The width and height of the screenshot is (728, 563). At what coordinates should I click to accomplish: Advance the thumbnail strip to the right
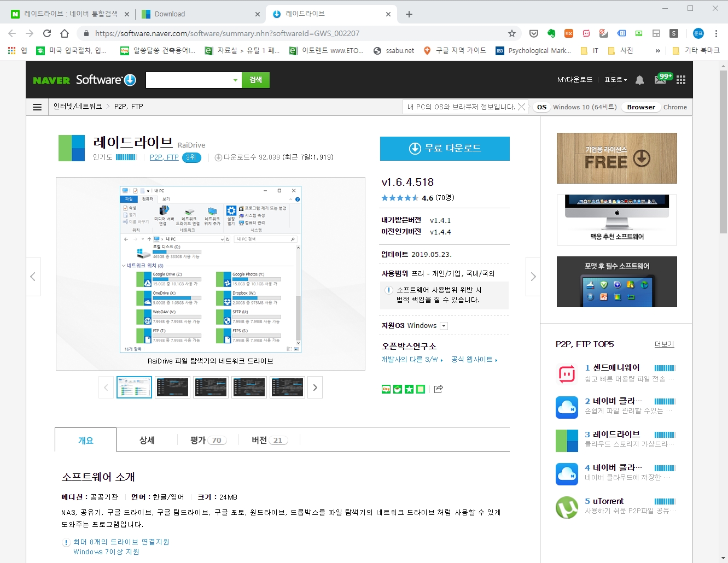point(315,388)
